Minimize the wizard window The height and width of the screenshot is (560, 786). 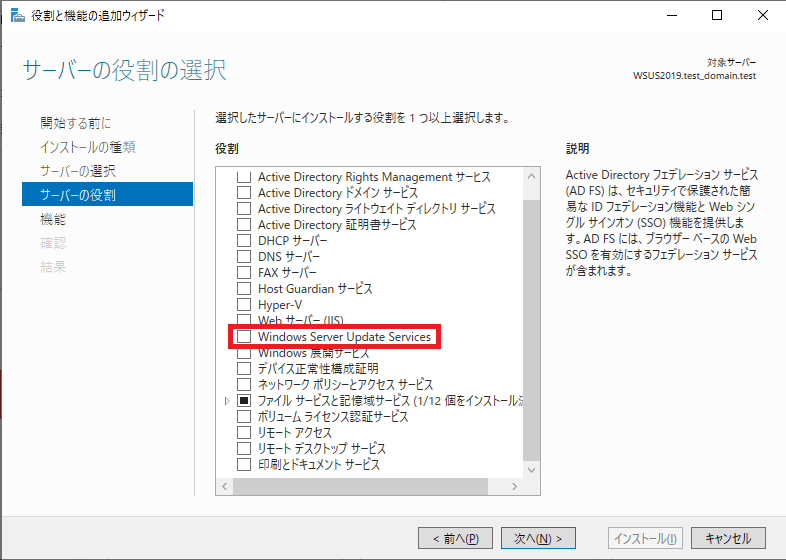pyautogui.click(x=671, y=15)
